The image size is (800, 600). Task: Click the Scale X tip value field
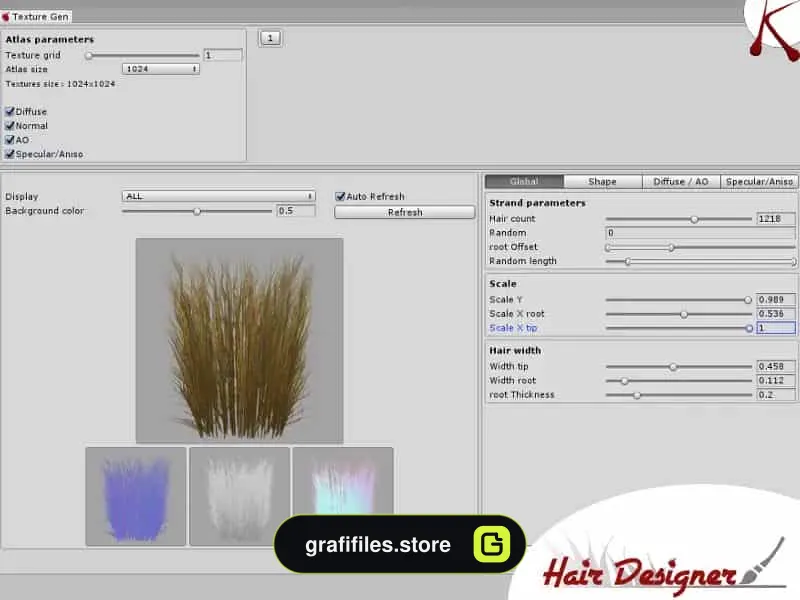coord(776,328)
